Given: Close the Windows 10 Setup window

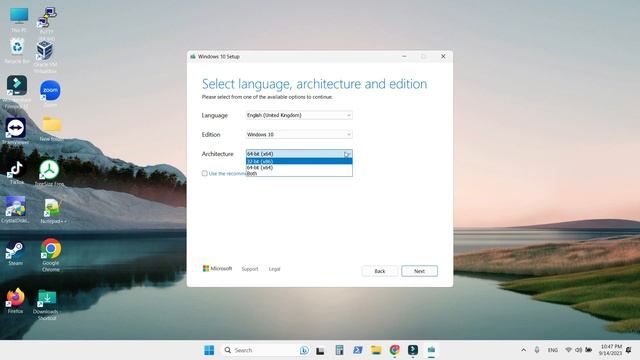Looking at the screenshot, I should coord(443,56).
